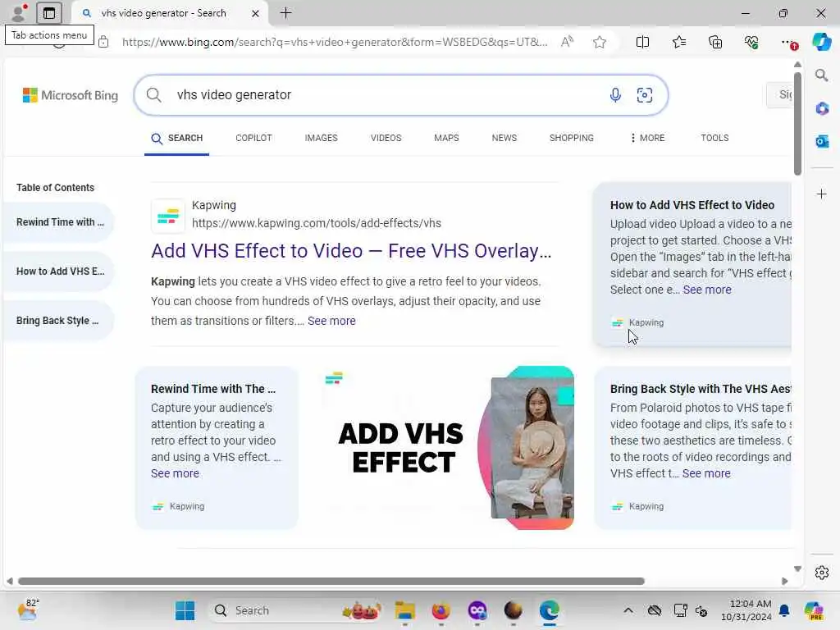Close the vhs video generator tab
840x630 pixels.
click(x=256, y=13)
